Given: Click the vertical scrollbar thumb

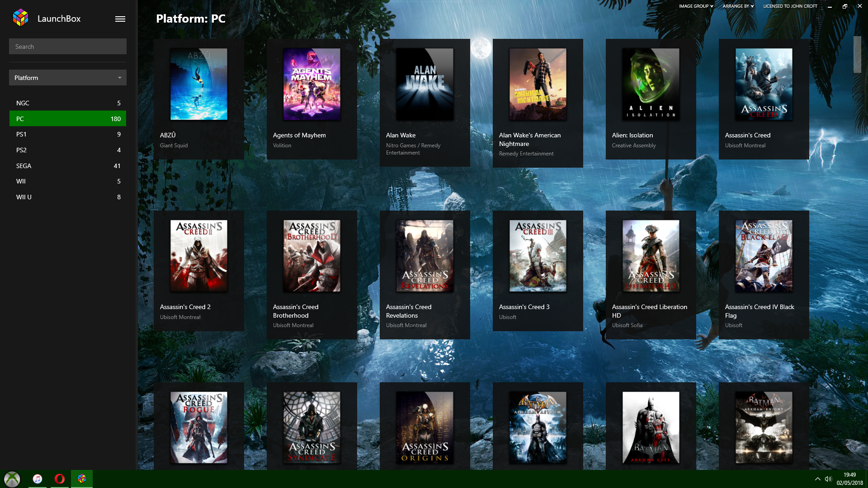Looking at the screenshot, I should click(x=857, y=54).
